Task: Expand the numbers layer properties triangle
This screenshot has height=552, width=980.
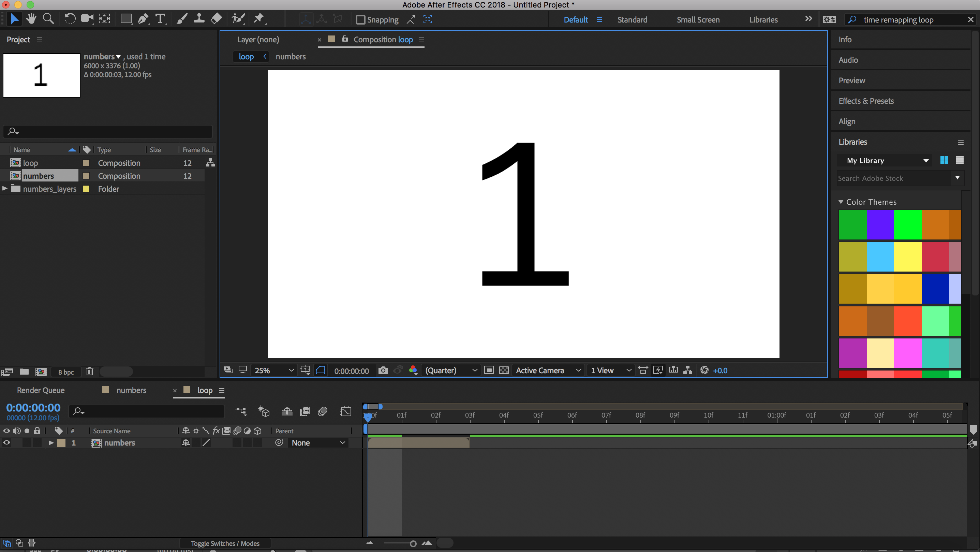Action: [50, 443]
